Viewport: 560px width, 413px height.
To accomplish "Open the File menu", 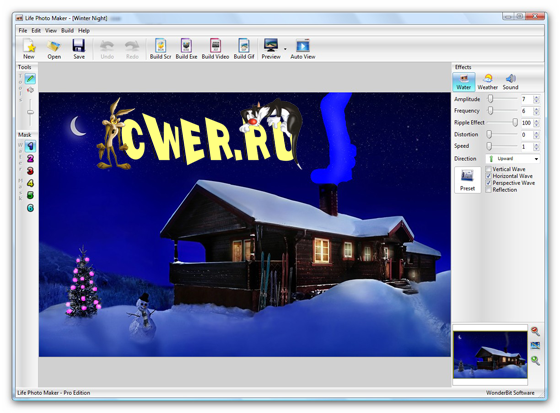I will [23, 30].
